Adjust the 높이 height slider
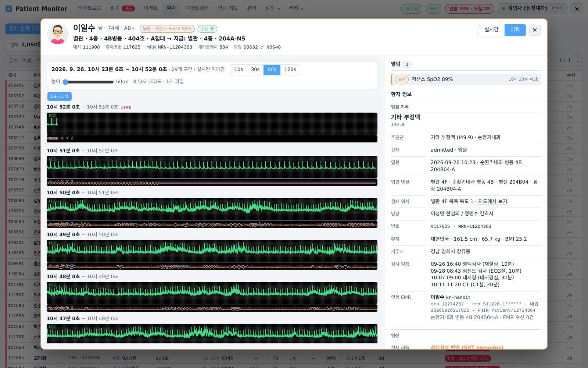This screenshot has height=368, width=588. [x=88, y=82]
